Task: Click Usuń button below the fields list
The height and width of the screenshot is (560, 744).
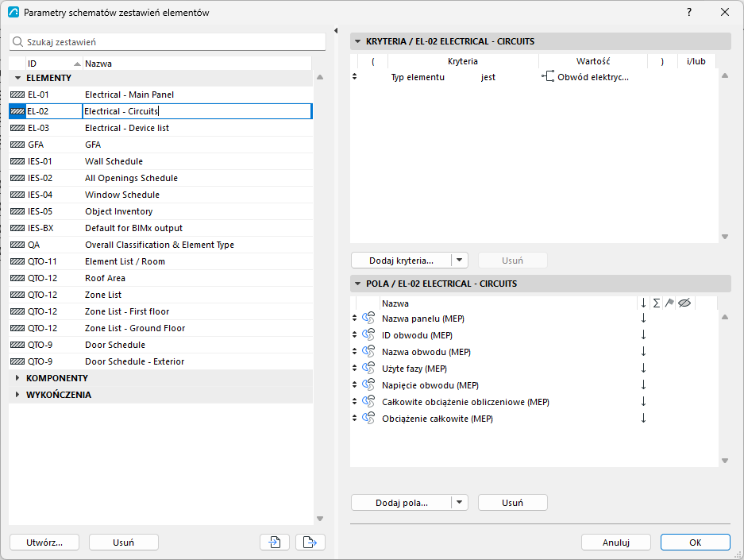Action: point(512,502)
